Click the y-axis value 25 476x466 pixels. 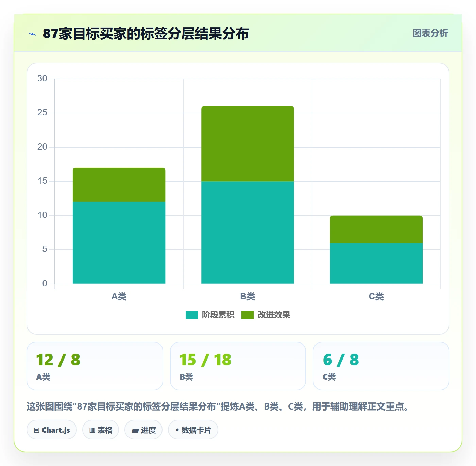click(x=42, y=113)
